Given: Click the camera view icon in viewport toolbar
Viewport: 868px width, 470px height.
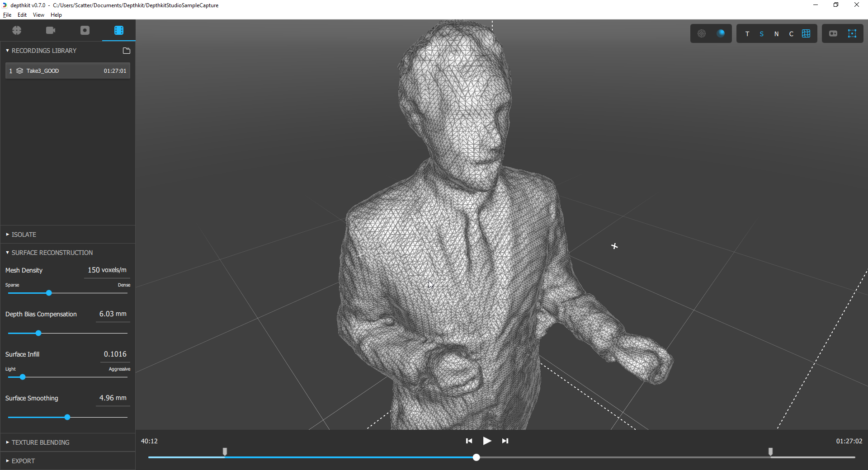Looking at the screenshot, I should point(833,33).
